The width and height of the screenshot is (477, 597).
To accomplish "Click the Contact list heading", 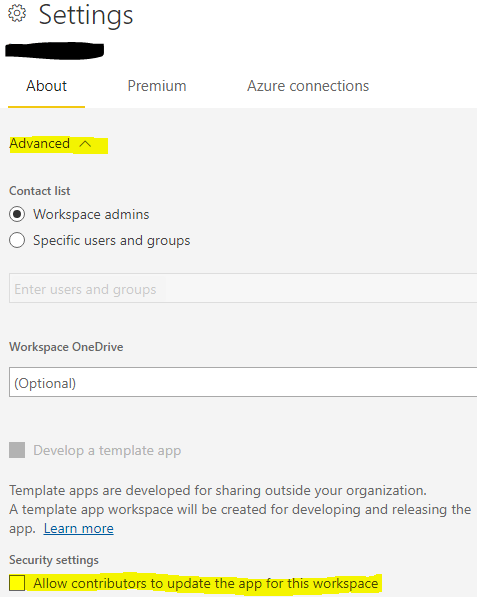I will (x=40, y=191).
